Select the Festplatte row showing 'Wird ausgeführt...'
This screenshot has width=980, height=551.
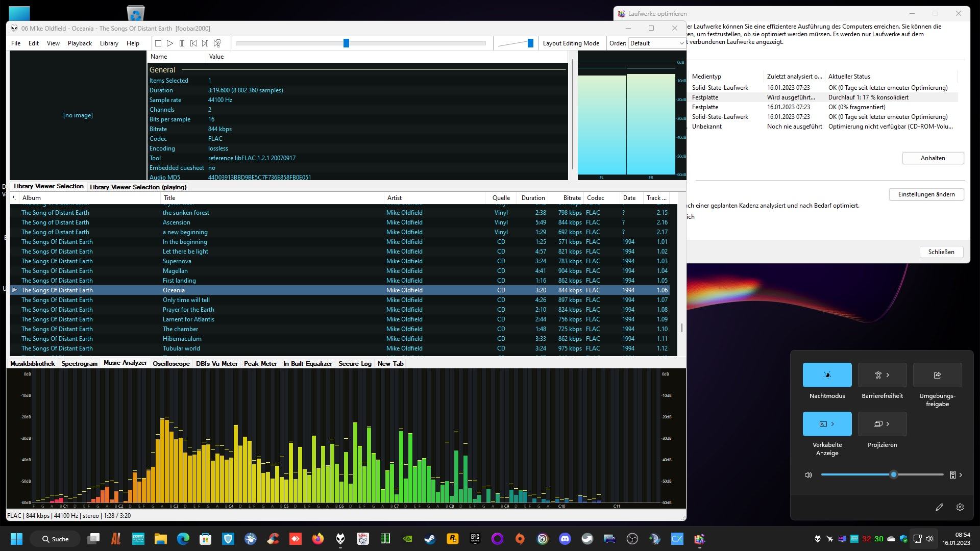pos(822,97)
